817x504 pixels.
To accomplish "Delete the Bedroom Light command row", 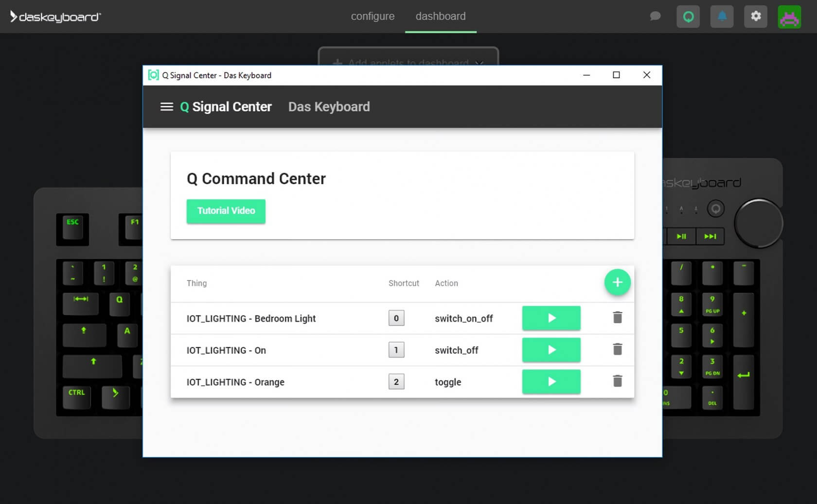I will click(617, 318).
